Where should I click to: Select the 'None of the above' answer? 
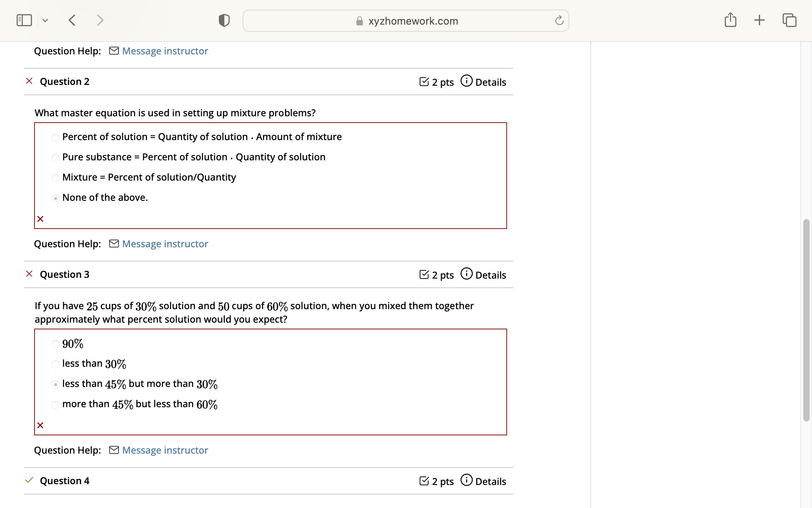pos(55,198)
